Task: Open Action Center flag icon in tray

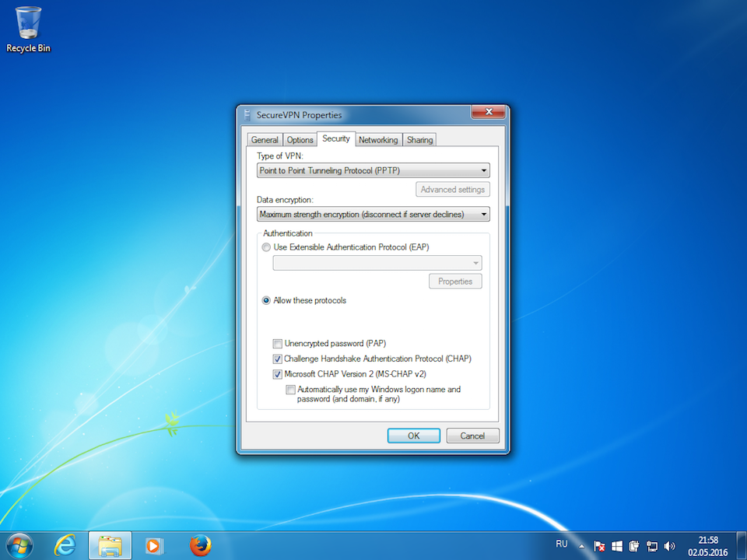Action: point(599,546)
